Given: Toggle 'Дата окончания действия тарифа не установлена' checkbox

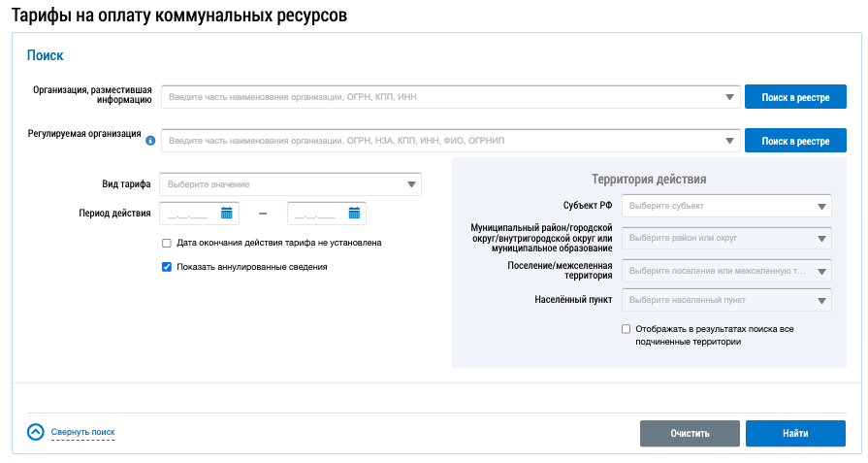Looking at the screenshot, I should point(167,243).
